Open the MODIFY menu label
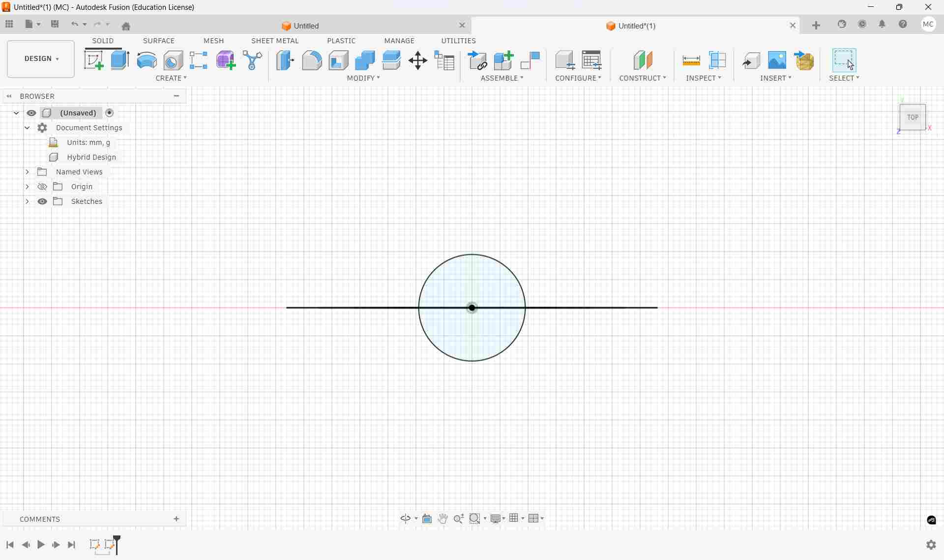The height and width of the screenshot is (560, 944). click(x=363, y=78)
